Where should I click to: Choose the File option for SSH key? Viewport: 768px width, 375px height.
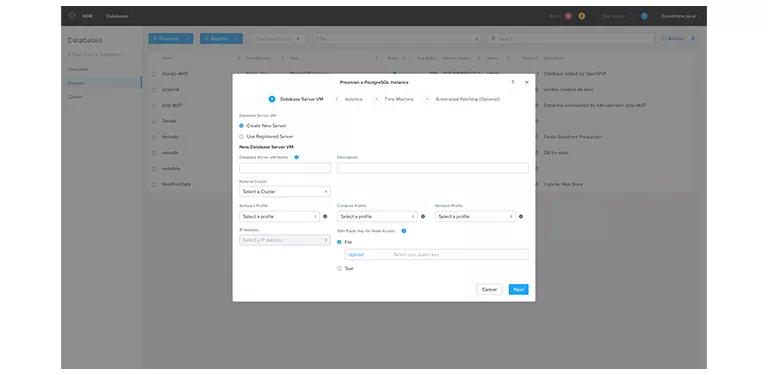pyautogui.click(x=339, y=242)
